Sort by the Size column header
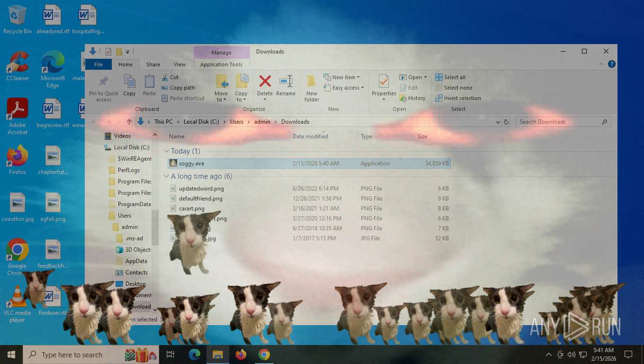 coord(422,136)
